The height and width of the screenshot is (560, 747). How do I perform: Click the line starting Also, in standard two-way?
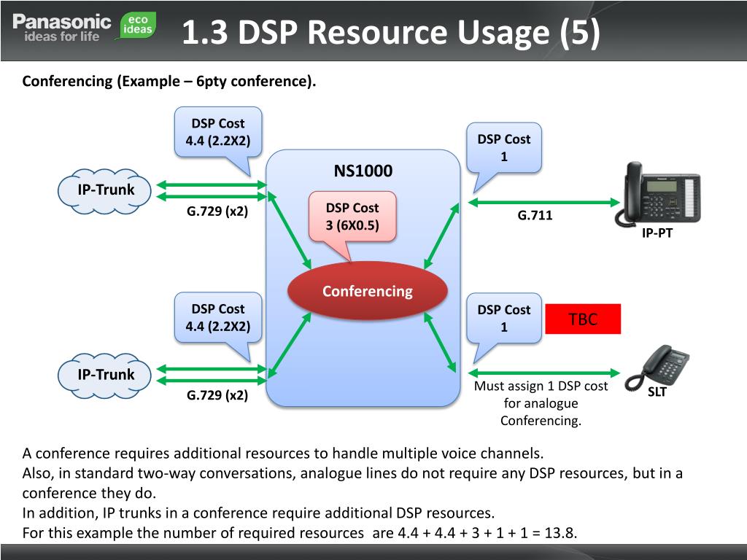(352, 483)
